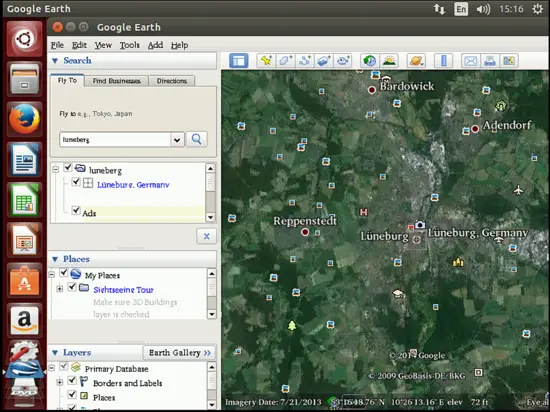
Task: Uncheck the Borders and Labels layer
Action: click(72, 380)
